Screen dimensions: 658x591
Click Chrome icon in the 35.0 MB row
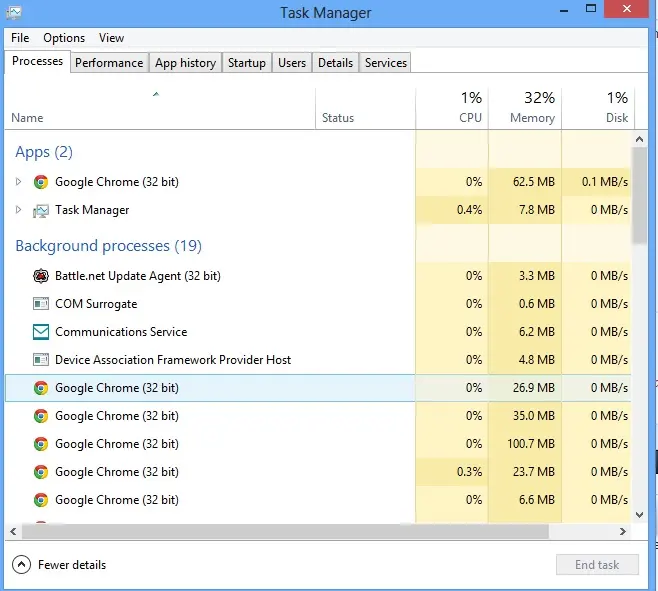[41, 416]
